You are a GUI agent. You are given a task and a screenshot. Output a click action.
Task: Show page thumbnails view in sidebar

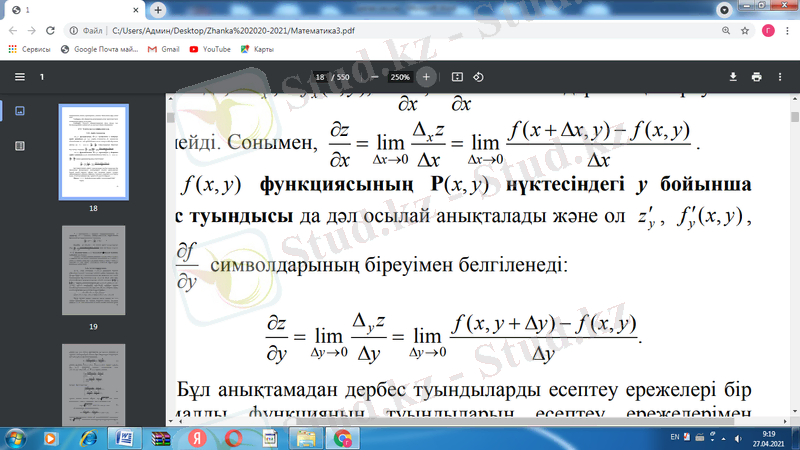point(20,111)
